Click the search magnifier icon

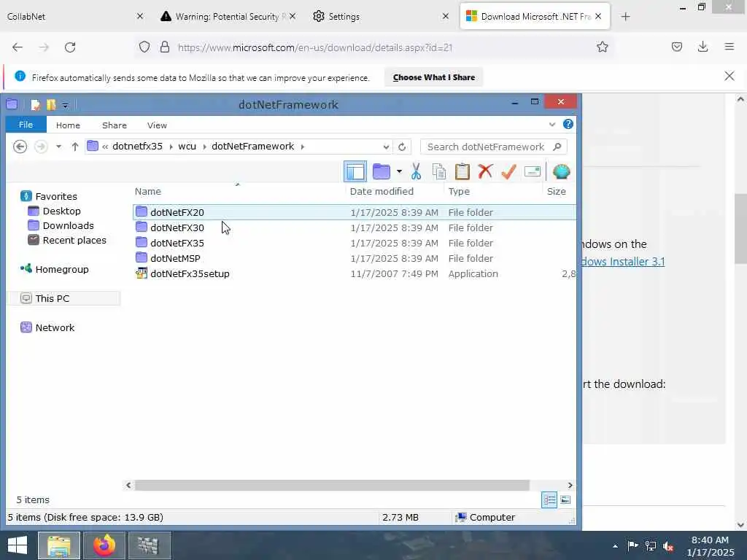click(557, 147)
